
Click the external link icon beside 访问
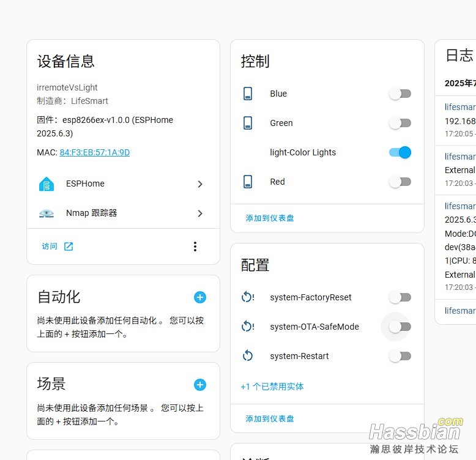tap(69, 247)
